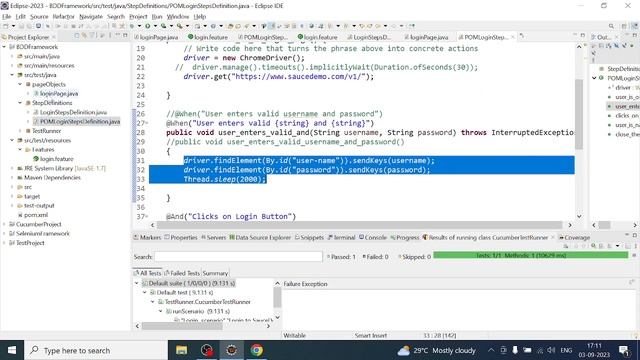Screen dimensions: 640x360
Task: Click the editor vertical scrollbar thumb
Action: [579, 114]
